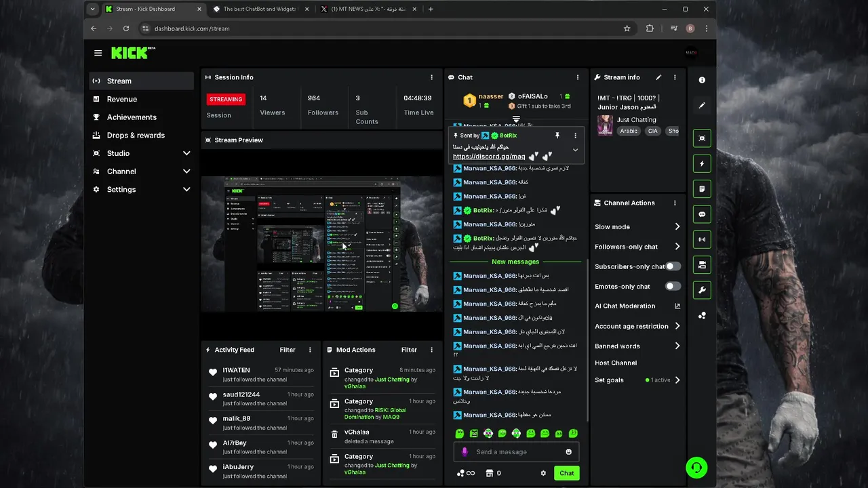
Task: Click the Arabic tag in Stream info
Action: click(x=629, y=131)
